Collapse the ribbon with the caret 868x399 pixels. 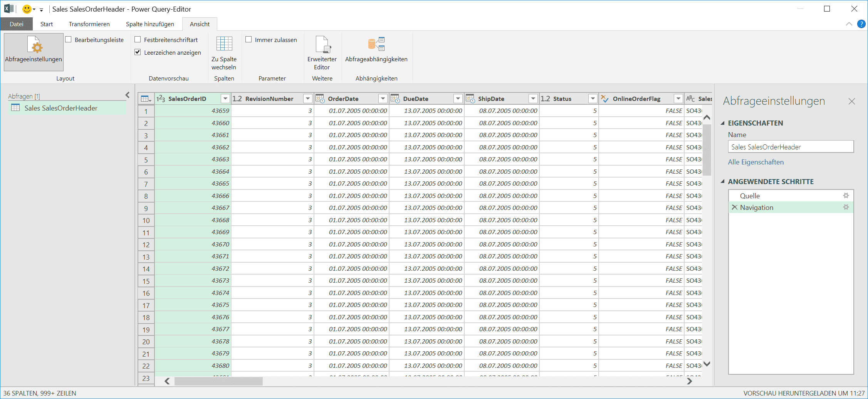[849, 24]
